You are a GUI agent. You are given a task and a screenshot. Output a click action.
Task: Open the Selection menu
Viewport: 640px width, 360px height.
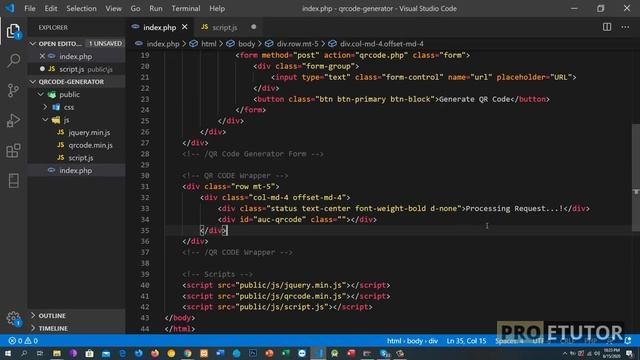[x=81, y=8]
